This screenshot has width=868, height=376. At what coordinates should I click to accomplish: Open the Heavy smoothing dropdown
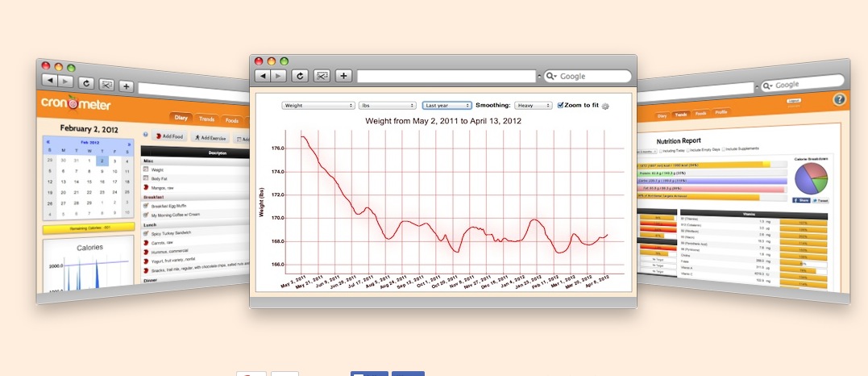[533, 106]
